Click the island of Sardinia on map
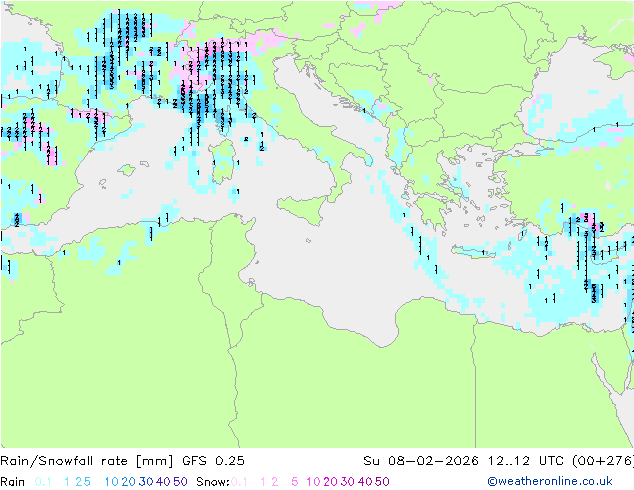This screenshot has height=490, width=634. [x=223, y=162]
